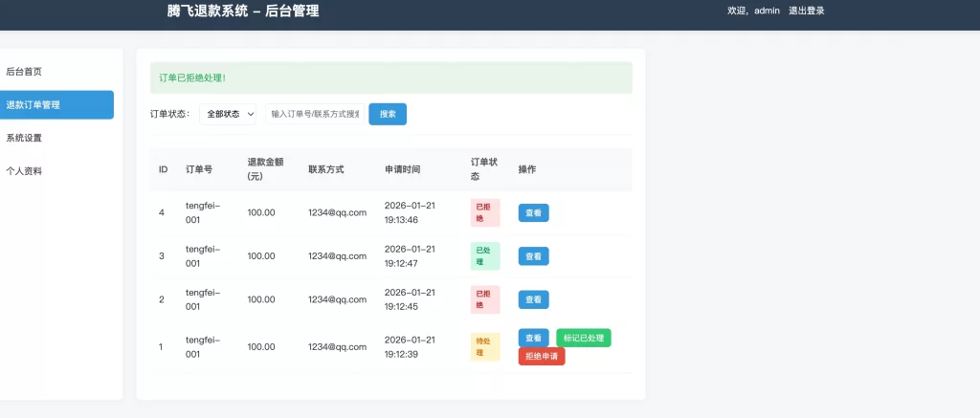View details of order ID 4
The width and height of the screenshot is (980, 418).
tap(533, 212)
